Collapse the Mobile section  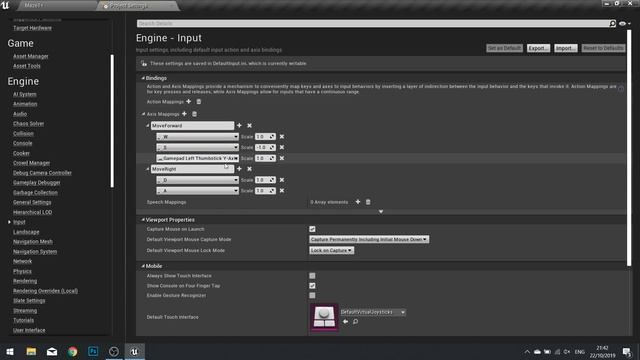[x=143, y=266]
